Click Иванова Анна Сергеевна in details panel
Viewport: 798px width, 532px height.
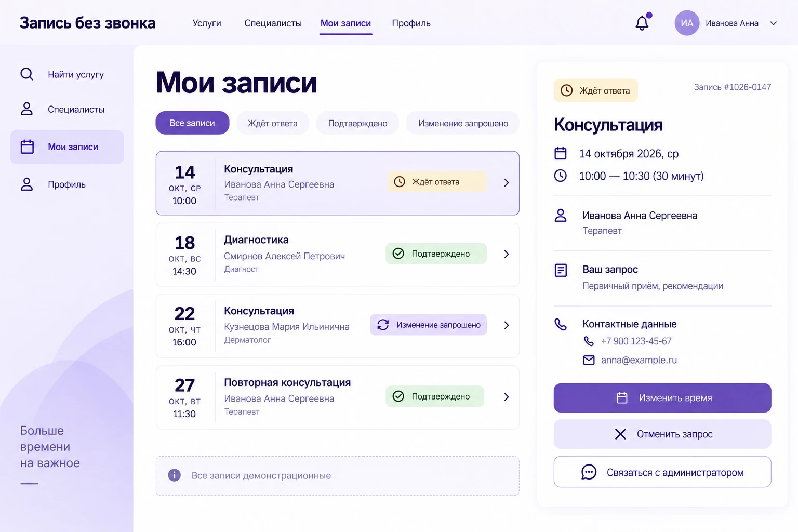click(640, 216)
